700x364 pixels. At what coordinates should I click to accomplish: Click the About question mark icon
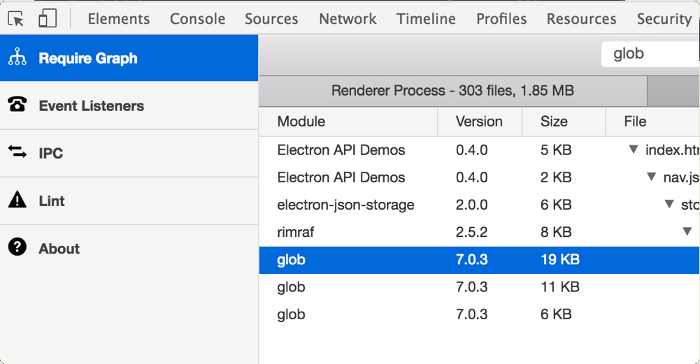(17, 247)
